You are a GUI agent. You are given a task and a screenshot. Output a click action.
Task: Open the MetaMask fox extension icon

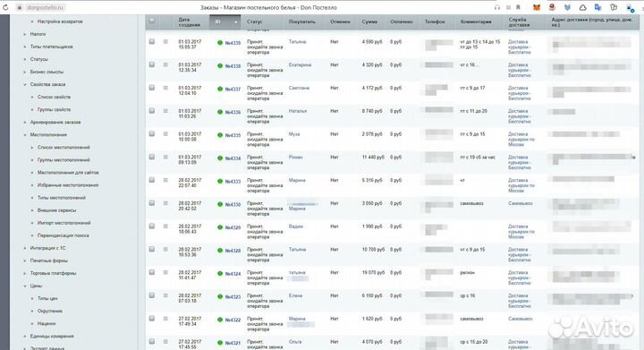pyautogui.click(x=537, y=7)
